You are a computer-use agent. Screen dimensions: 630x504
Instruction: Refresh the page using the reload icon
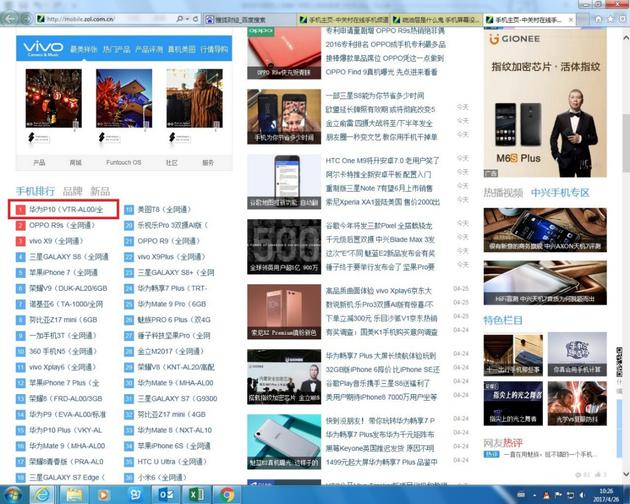(x=196, y=19)
